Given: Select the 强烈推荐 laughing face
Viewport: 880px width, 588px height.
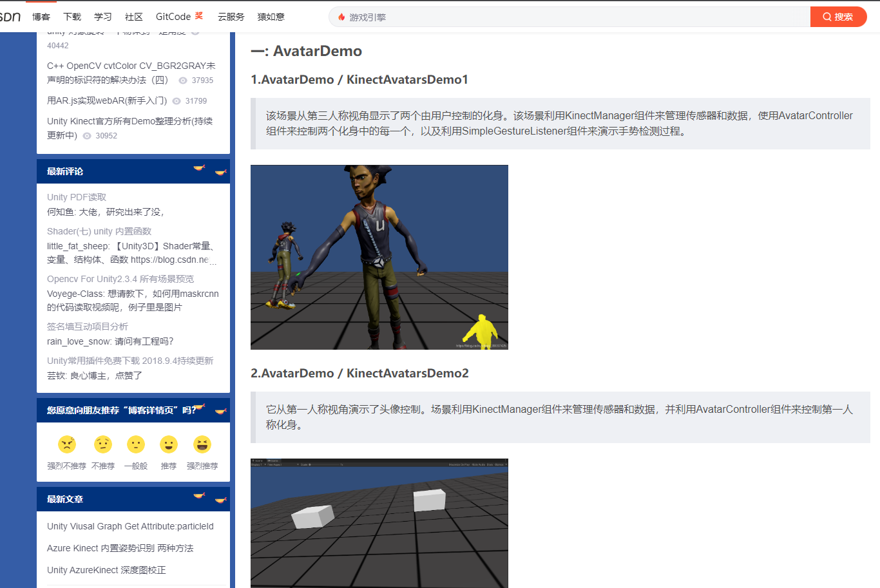Looking at the screenshot, I should click(202, 444).
